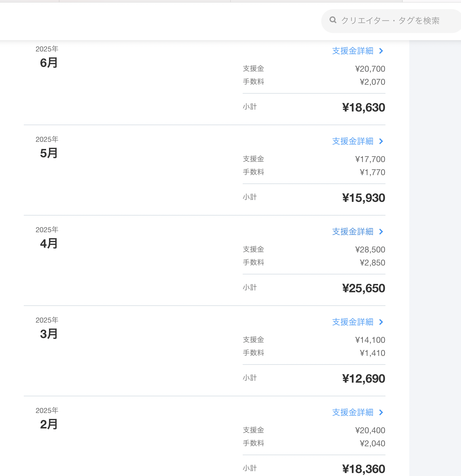The height and width of the screenshot is (476, 461).
Task: Click the 2025年 6月 month heading
Action: tap(48, 57)
